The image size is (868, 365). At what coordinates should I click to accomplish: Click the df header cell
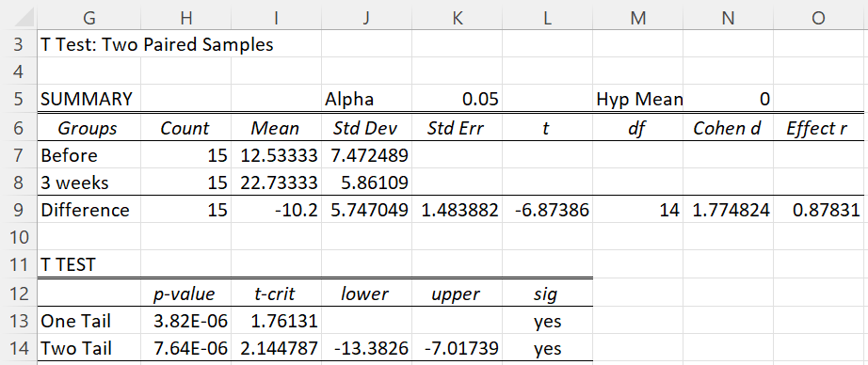[x=637, y=128]
